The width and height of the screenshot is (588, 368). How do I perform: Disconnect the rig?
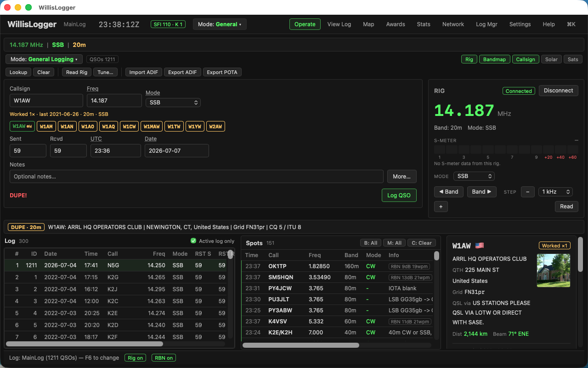558,91
